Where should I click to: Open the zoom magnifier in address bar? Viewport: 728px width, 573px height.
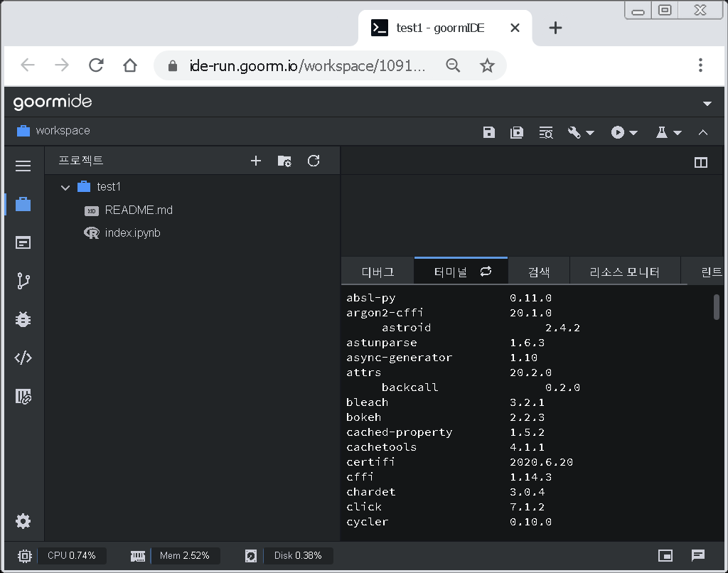click(453, 65)
